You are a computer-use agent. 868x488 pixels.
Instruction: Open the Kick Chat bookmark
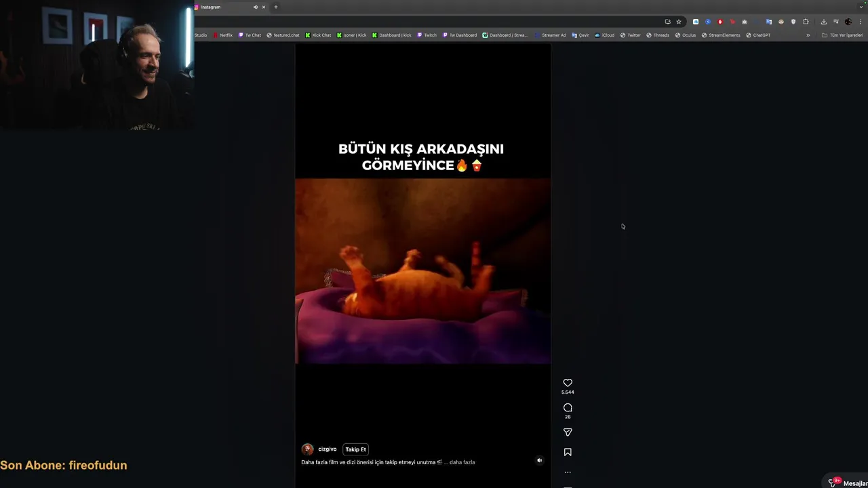(x=318, y=35)
